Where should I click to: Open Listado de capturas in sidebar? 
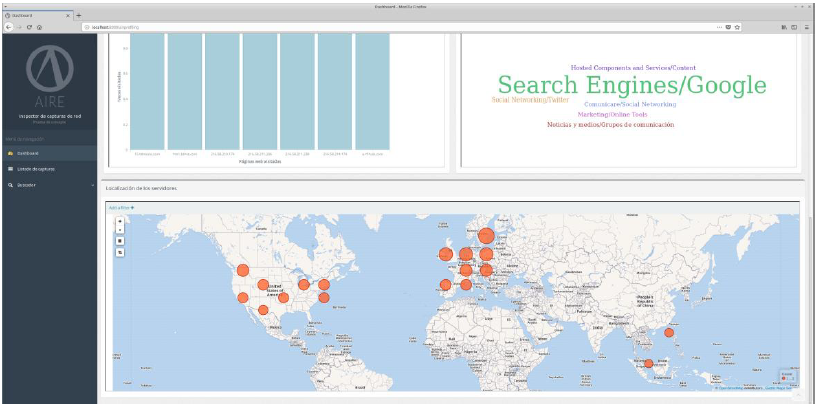click(x=33, y=169)
